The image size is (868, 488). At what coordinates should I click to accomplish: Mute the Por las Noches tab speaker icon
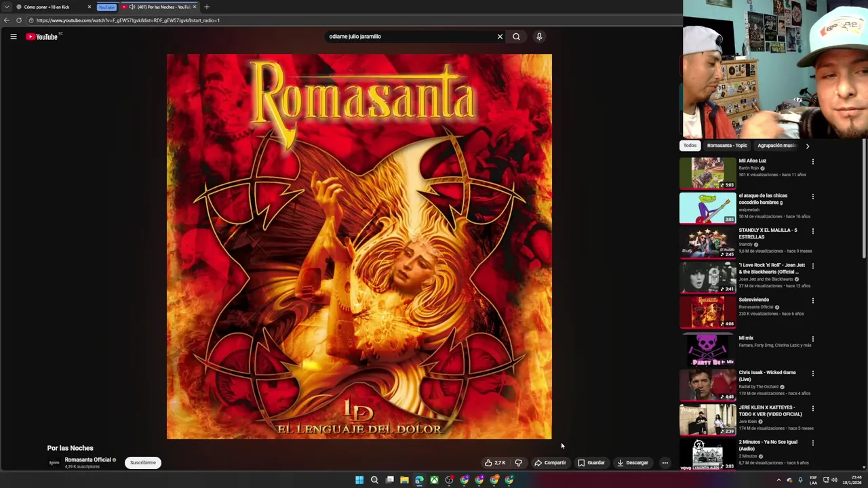(132, 7)
